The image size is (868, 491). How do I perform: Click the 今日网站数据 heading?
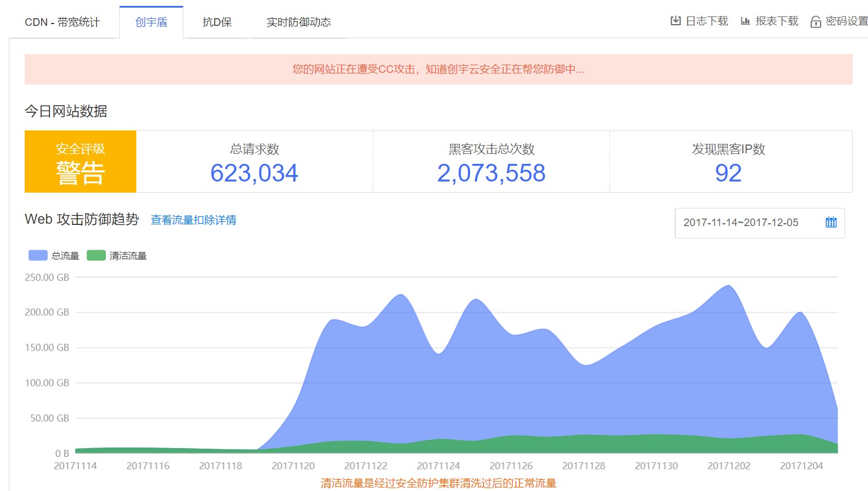tap(66, 111)
